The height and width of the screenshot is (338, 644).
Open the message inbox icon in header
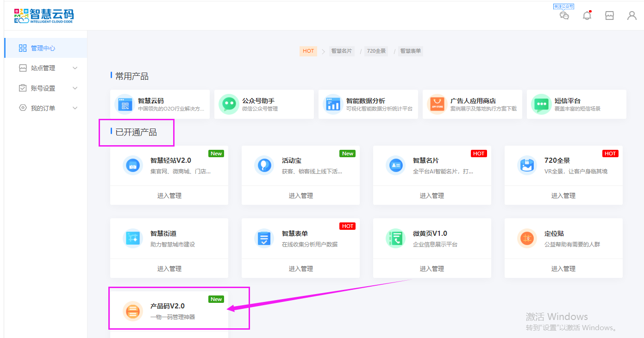pos(609,15)
